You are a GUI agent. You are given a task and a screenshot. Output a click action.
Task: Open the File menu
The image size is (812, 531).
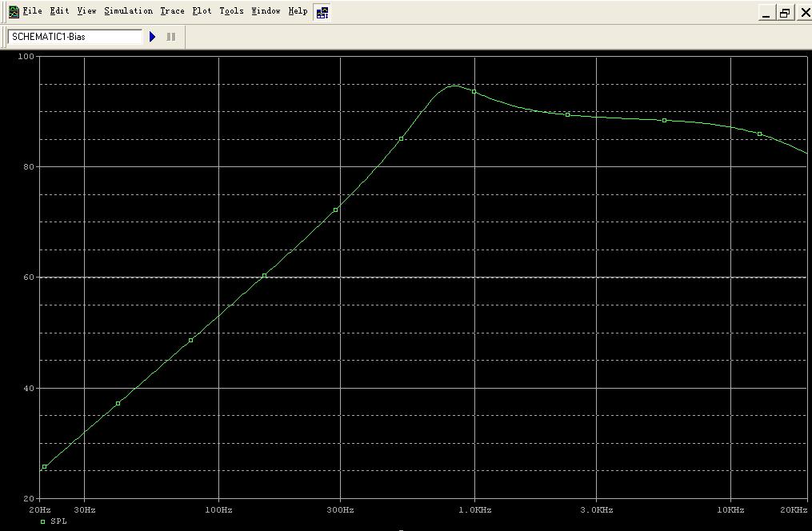click(x=32, y=11)
